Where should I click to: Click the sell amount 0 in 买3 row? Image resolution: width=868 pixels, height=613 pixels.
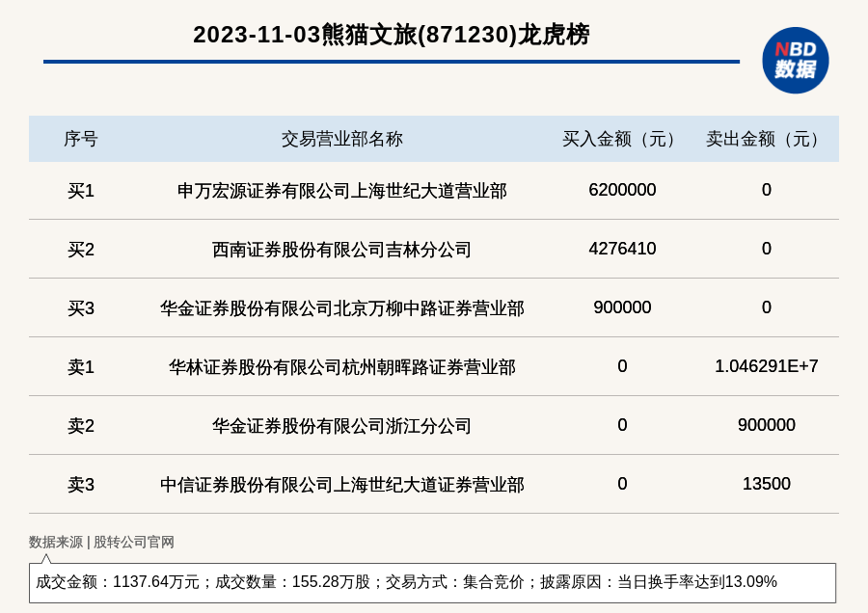[766, 307]
